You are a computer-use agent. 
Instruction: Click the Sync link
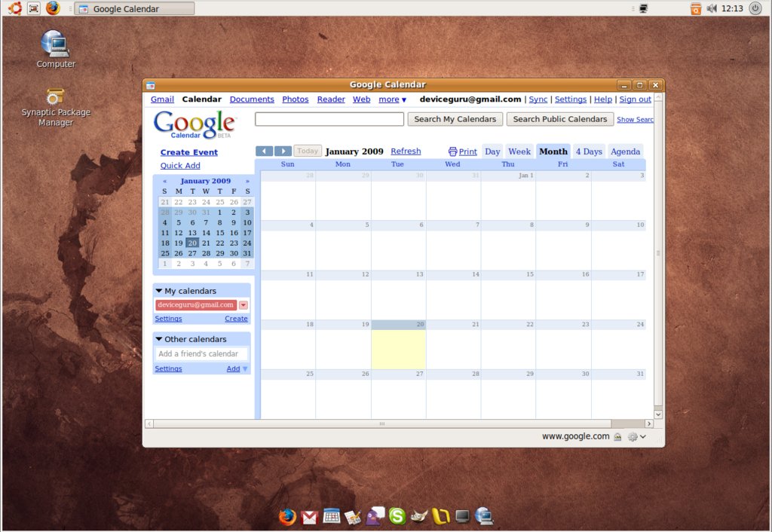(538, 99)
